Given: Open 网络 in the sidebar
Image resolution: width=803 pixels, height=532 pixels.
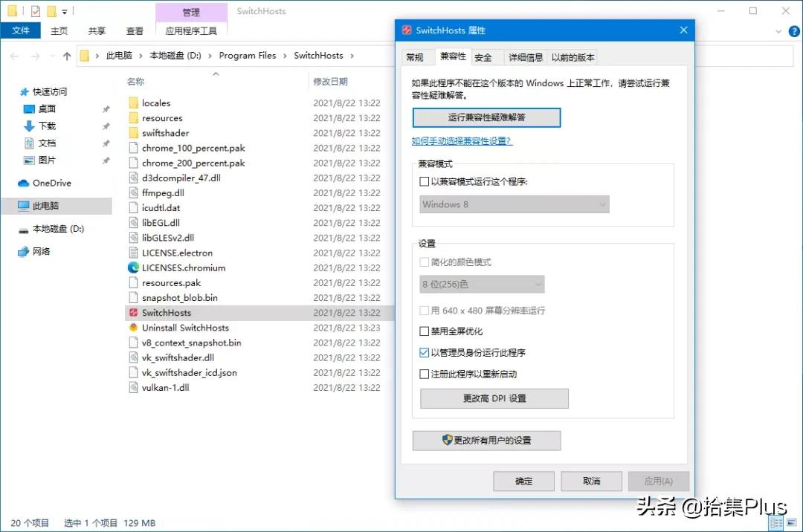Looking at the screenshot, I should [33, 251].
